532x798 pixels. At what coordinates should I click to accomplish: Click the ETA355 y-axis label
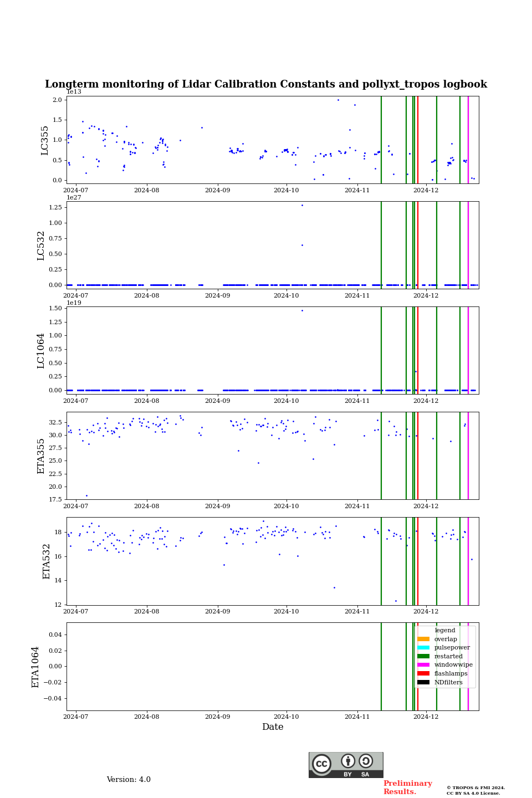click(41, 456)
